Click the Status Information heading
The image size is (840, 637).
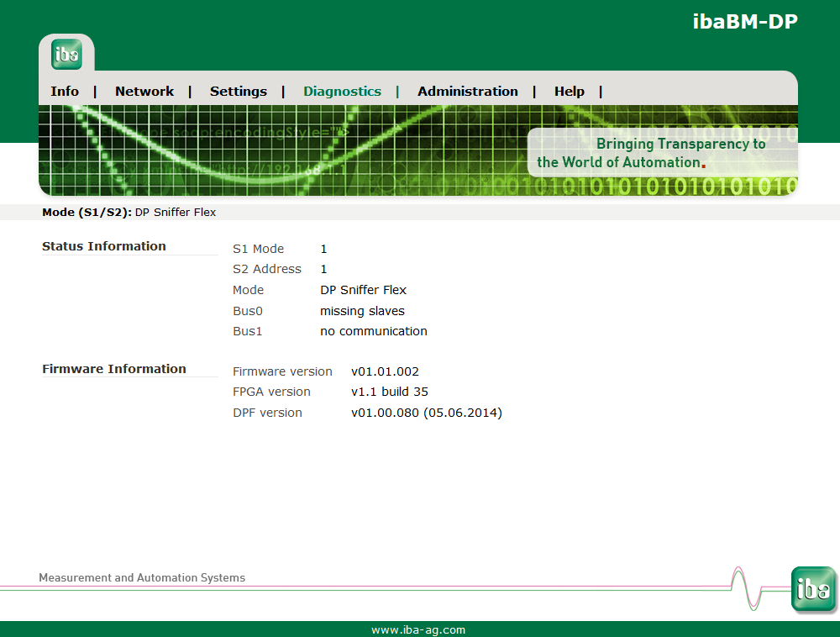104,246
